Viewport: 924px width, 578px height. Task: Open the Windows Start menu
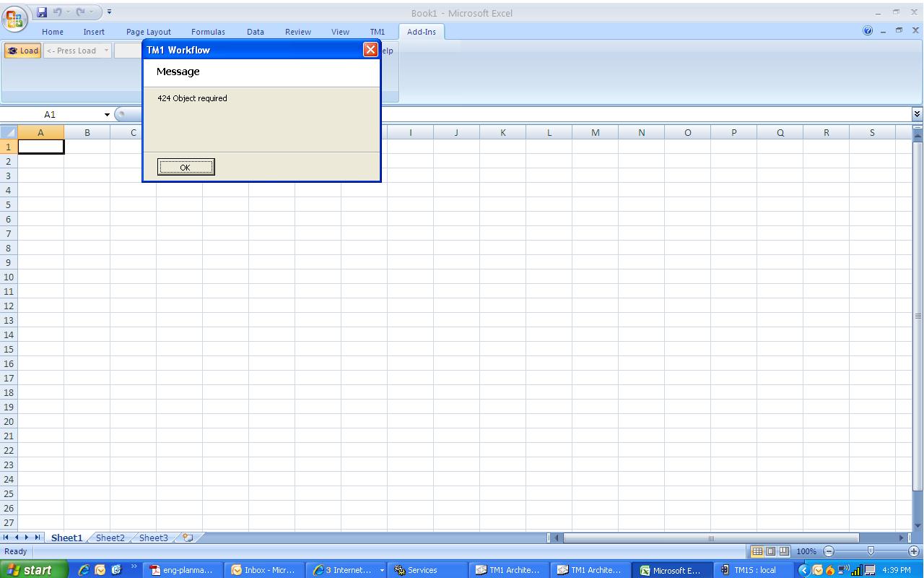pos(34,570)
